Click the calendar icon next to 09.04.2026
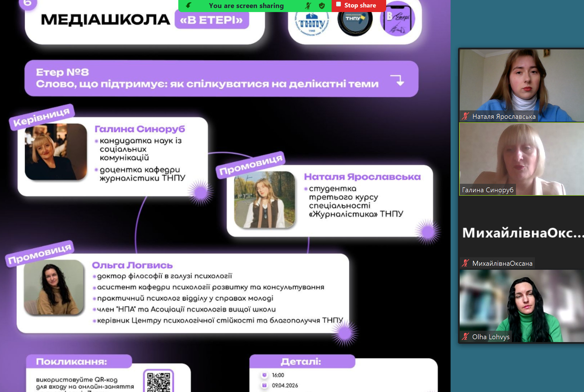Screen dimensions: 584x392 pyautogui.click(x=264, y=386)
